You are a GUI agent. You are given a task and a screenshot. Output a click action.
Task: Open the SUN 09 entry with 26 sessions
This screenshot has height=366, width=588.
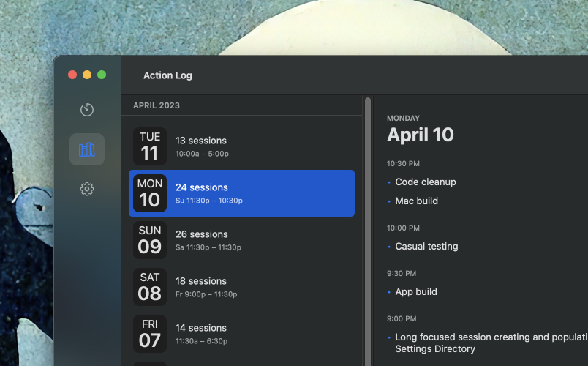(x=241, y=240)
